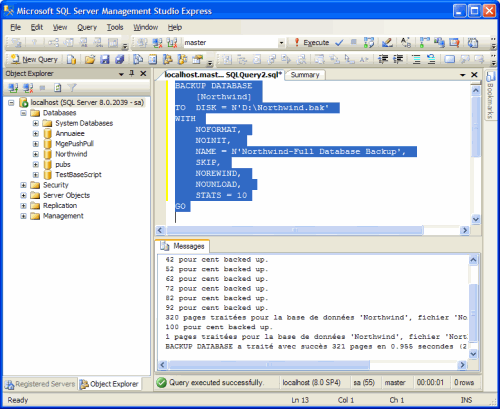Switch to the Summary tab
The height and width of the screenshot is (409, 500).
(305, 75)
